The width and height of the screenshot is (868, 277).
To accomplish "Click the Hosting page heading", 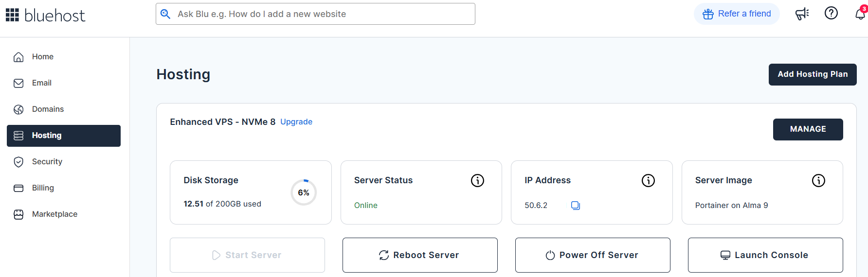I will coord(183,74).
